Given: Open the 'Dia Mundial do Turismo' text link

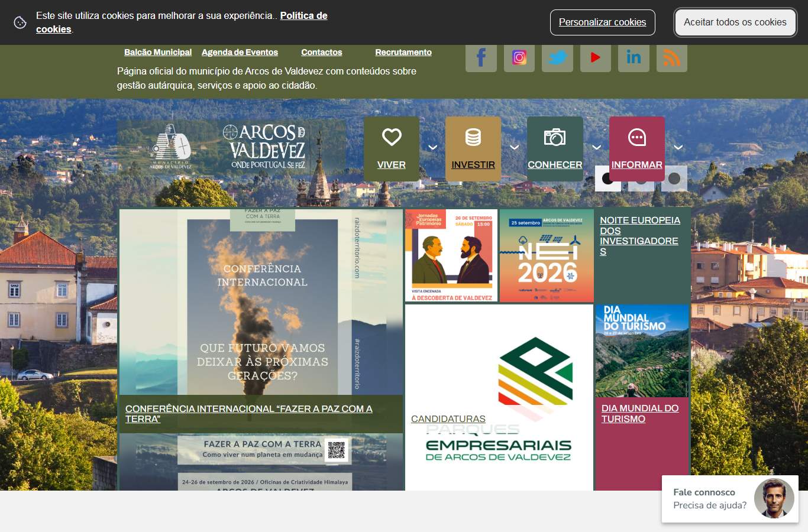Looking at the screenshot, I should (640, 414).
